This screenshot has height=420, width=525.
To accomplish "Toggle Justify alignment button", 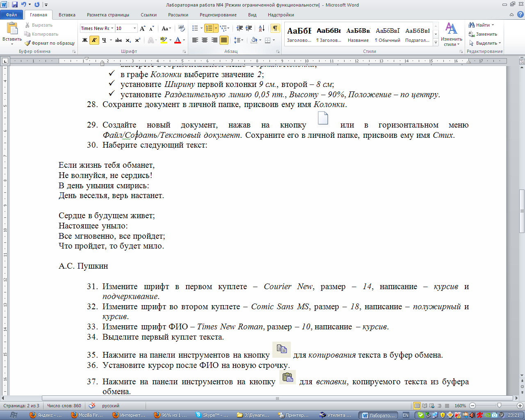I will [224, 40].
